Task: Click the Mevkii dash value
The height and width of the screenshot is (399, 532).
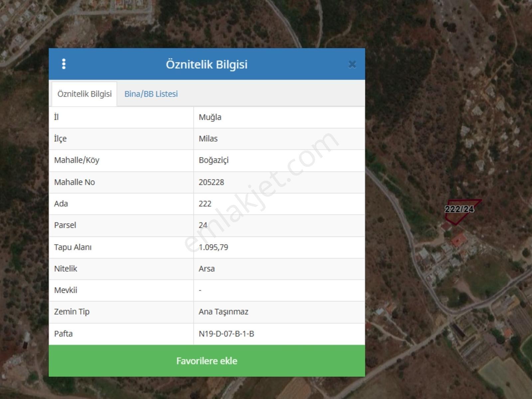Action: pos(200,290)
